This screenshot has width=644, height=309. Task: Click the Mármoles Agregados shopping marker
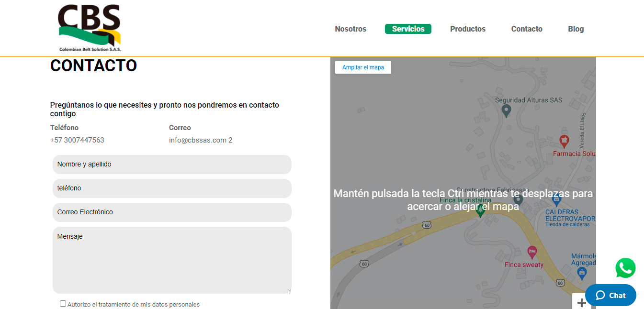(582, 273)
